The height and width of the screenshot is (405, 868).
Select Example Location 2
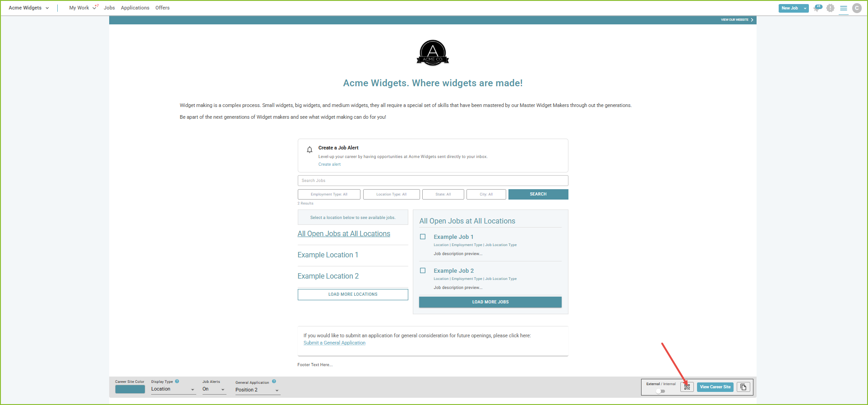click(328, 276)
